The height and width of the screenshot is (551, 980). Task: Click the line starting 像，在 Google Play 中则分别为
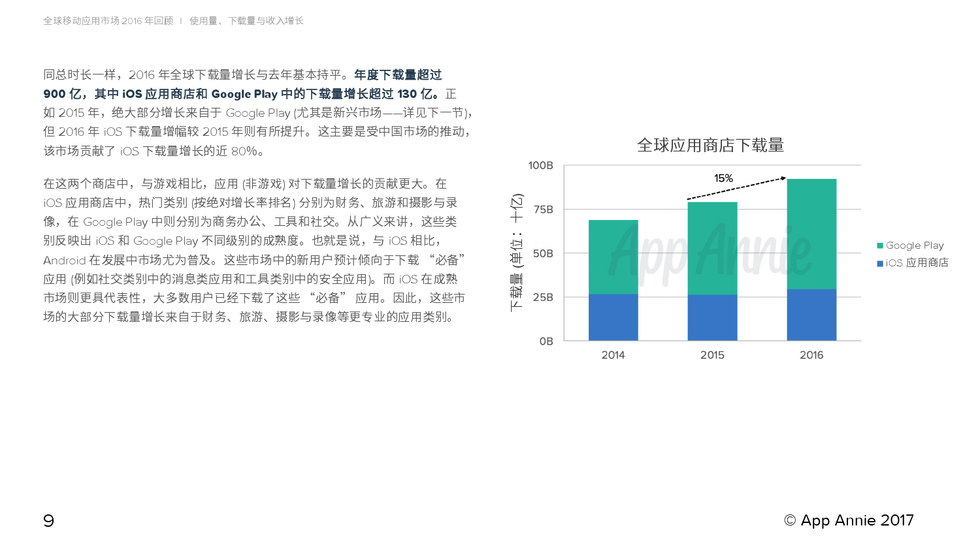pos(250,222)
